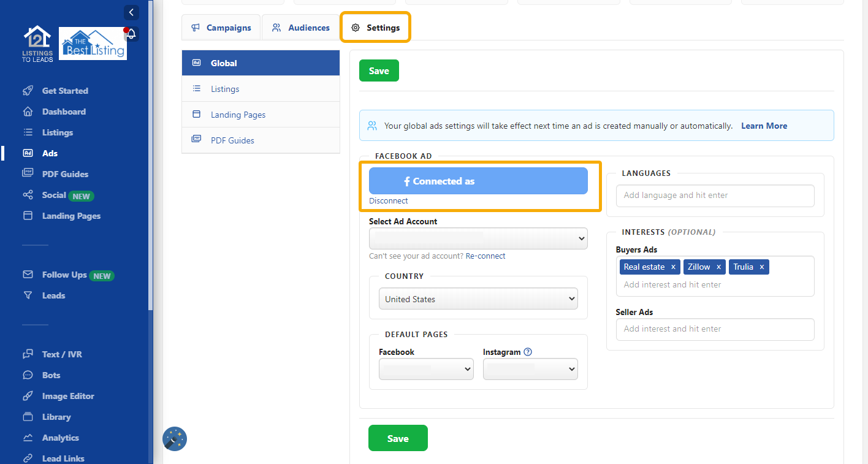This screenshot has width=868, height=464.
Task: Remove the Trulia interest tag
Action: (761, 267)
